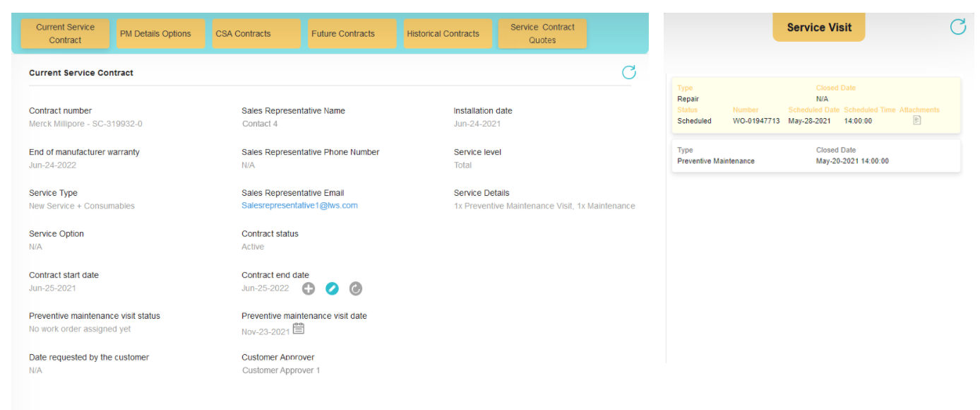Click the Nov-23-2021 maintenance visit date field
This screenshot has height=410, width=980.
tap(265, 331)
